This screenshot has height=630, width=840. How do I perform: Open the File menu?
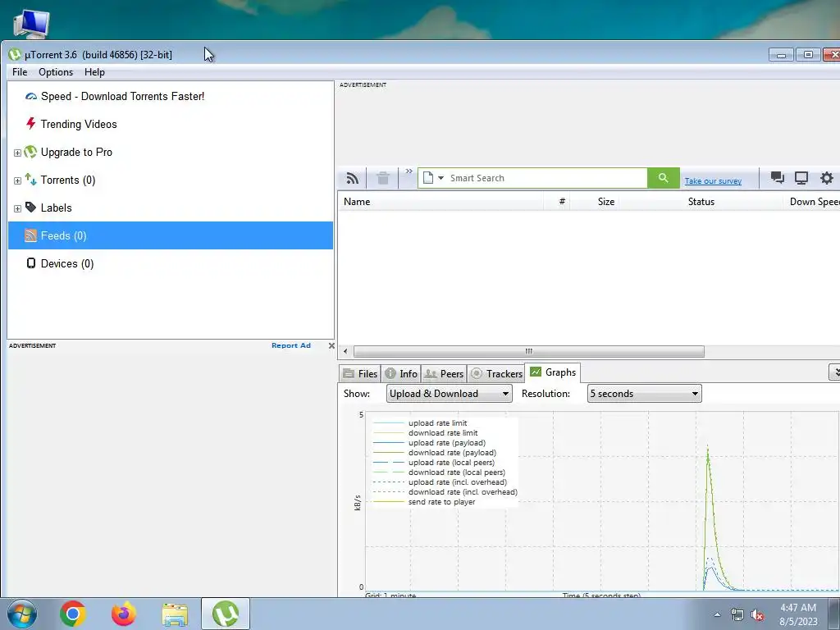(20, 72)
